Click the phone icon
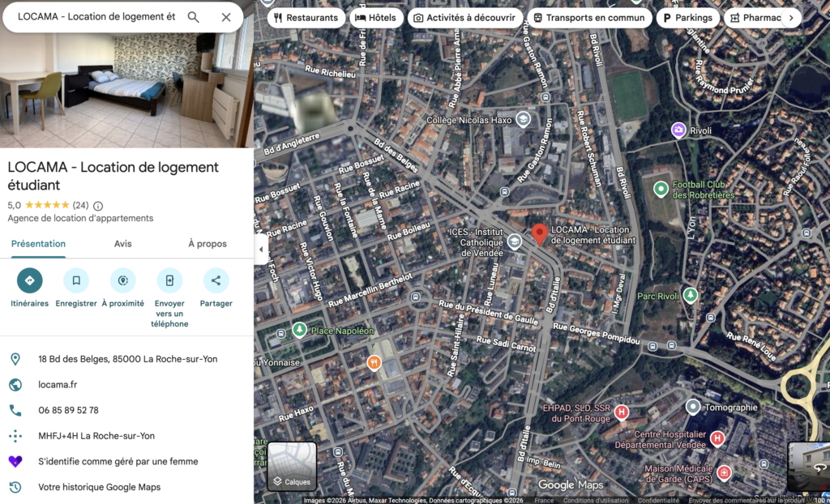 pos(15,410)
